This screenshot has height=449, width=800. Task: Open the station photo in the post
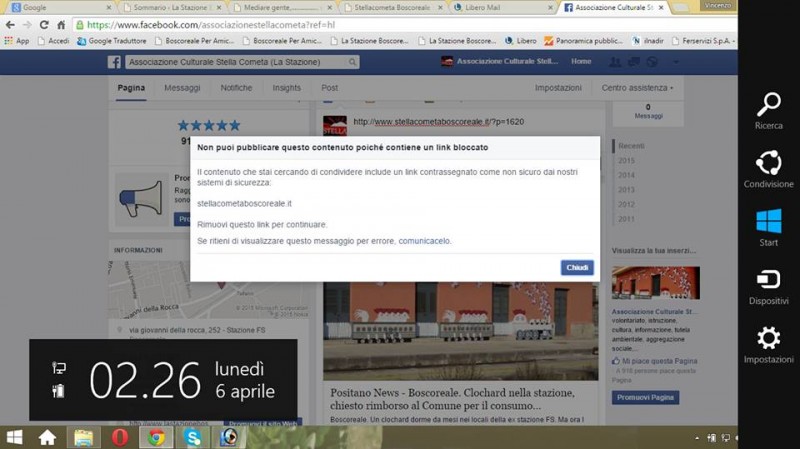point(461,331)
